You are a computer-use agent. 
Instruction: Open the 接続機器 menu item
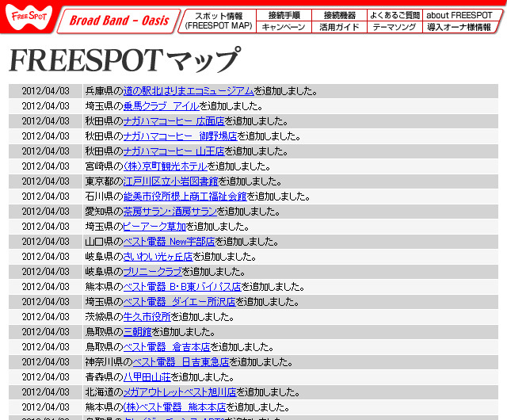pos(339,15)
